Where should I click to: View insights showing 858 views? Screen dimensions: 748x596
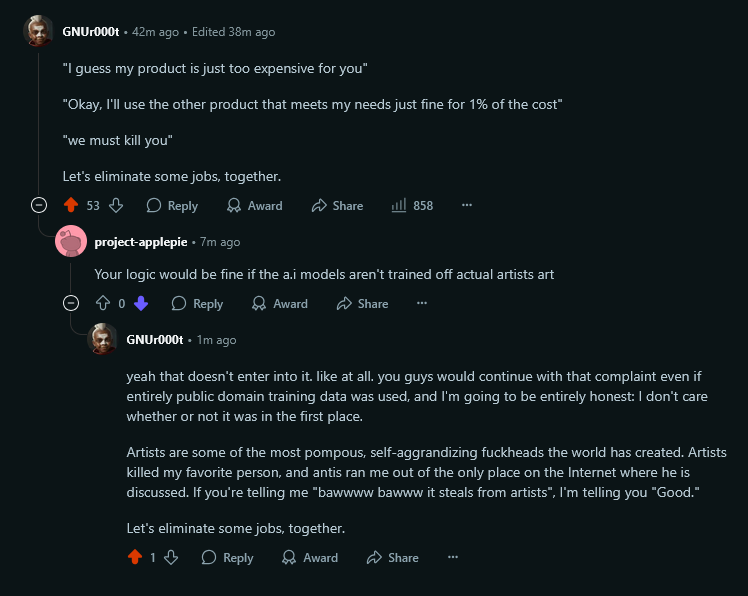(x=412, y=205)
